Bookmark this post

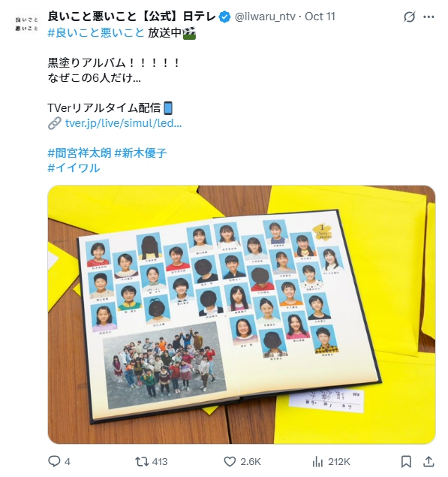point(406,461)
